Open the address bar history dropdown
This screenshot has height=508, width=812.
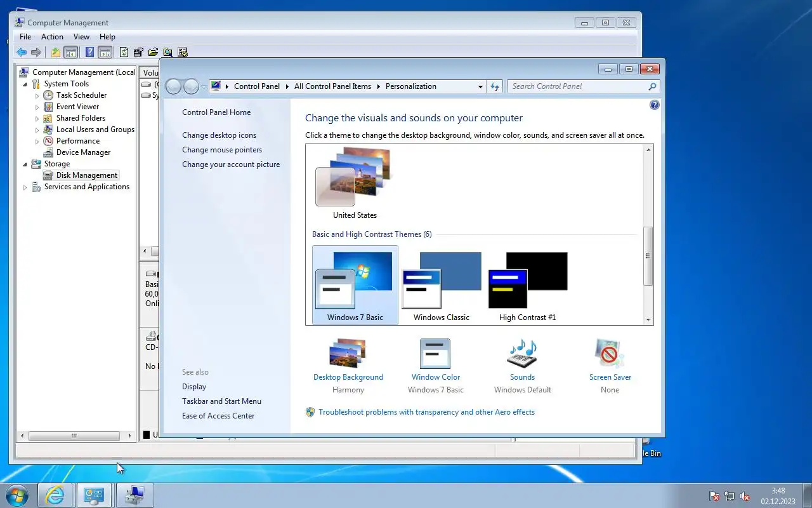pyautogui.click(x=480, y=86)
